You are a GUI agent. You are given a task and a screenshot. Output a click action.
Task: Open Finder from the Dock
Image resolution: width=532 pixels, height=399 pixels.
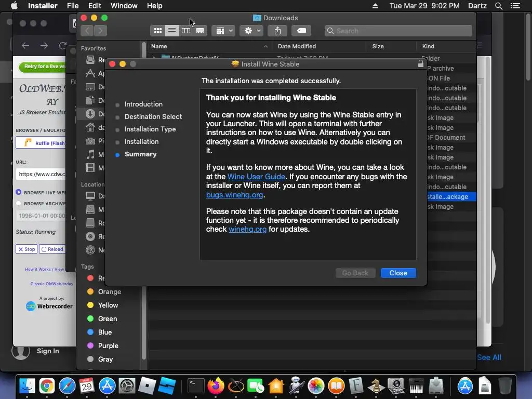(x=27, y=386)
